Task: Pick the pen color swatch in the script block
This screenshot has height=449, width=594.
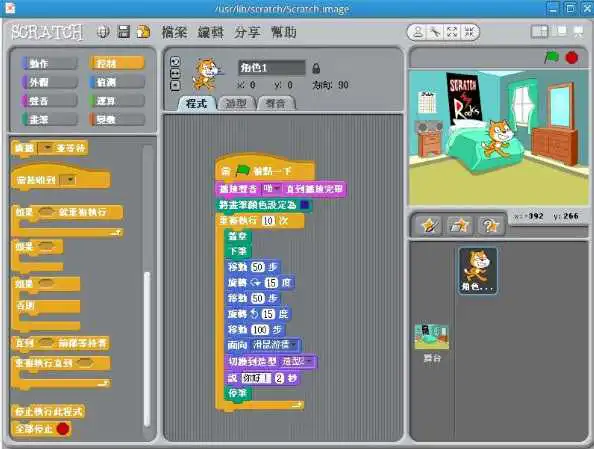Action: [304, 205]
